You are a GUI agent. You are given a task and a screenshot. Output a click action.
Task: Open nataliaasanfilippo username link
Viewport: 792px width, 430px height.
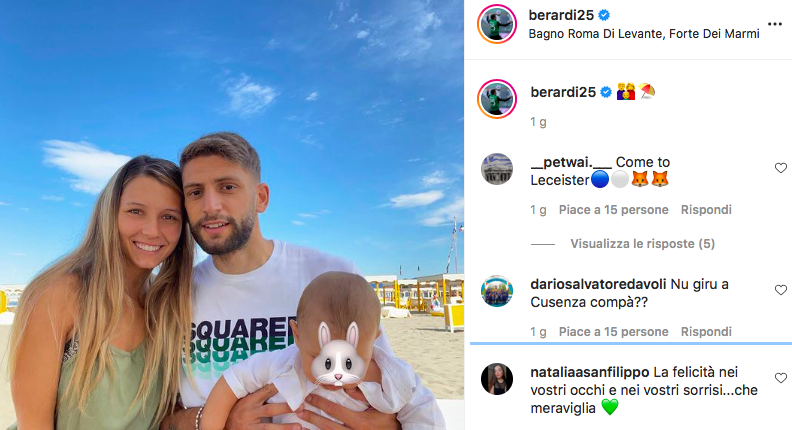[x=589, y=372]
